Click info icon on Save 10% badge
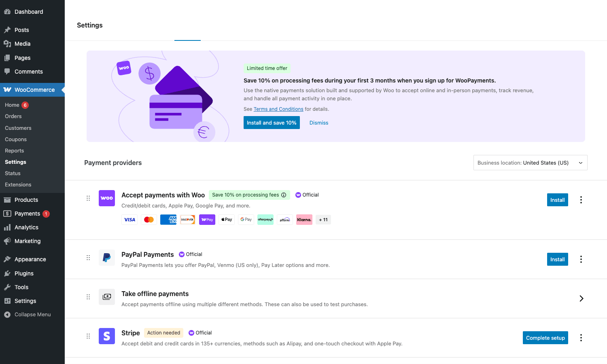Screen dimensions: 607x364 (284, 195)
